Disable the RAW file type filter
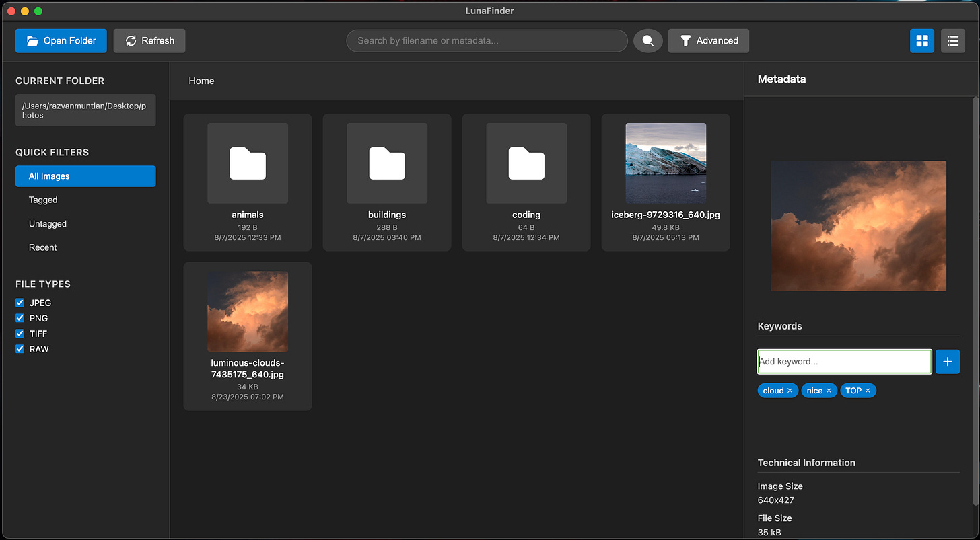This screenshot has width=980, height=540. point(20,349)
